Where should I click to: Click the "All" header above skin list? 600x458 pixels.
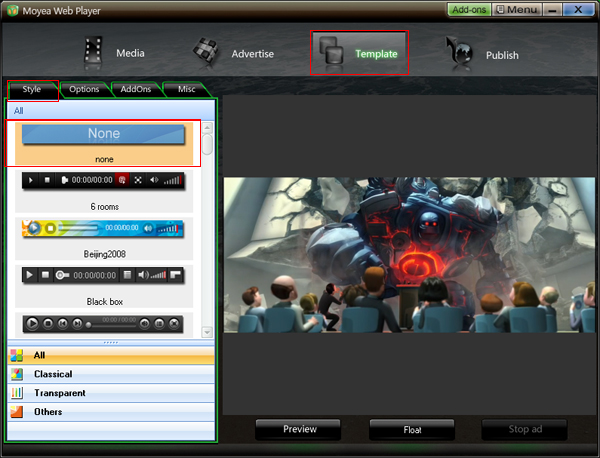[18, 111]
